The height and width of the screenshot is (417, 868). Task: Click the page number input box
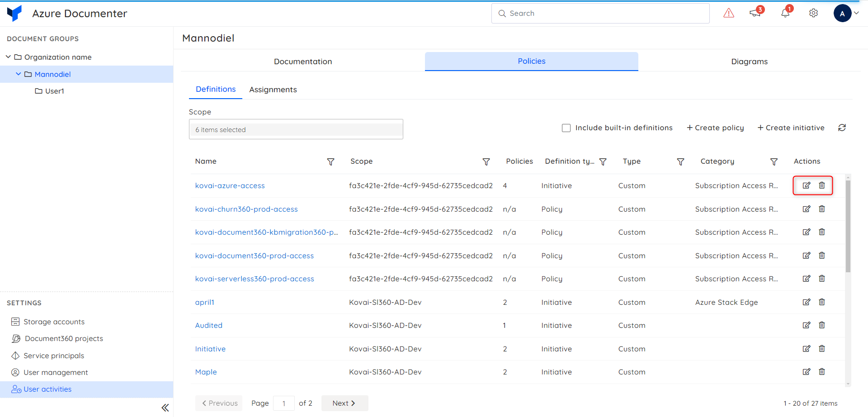pos(284,403)
